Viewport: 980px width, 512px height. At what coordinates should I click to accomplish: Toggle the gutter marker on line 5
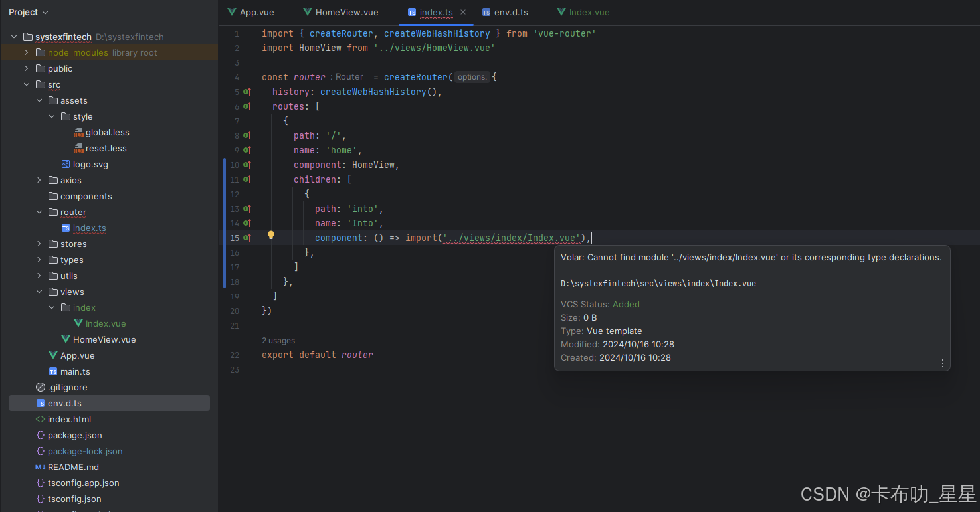click(245, 92)
